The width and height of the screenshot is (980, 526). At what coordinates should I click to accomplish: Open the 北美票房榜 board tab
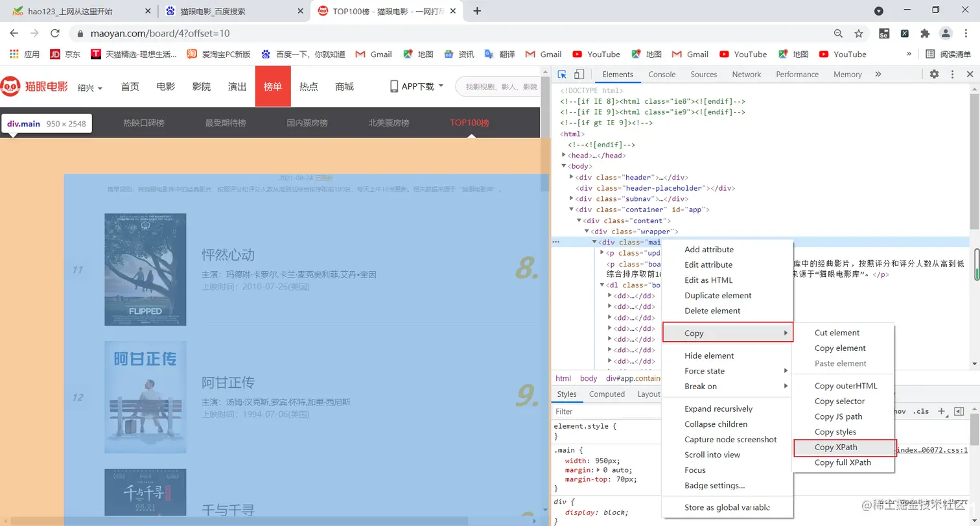click(389, 123)
